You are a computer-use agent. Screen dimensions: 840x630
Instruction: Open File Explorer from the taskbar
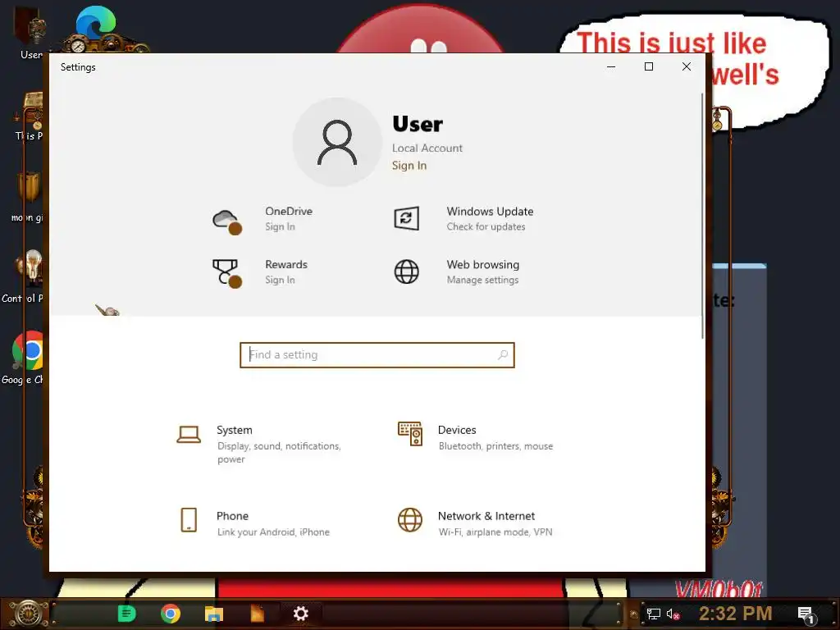[x=214, y=614]
